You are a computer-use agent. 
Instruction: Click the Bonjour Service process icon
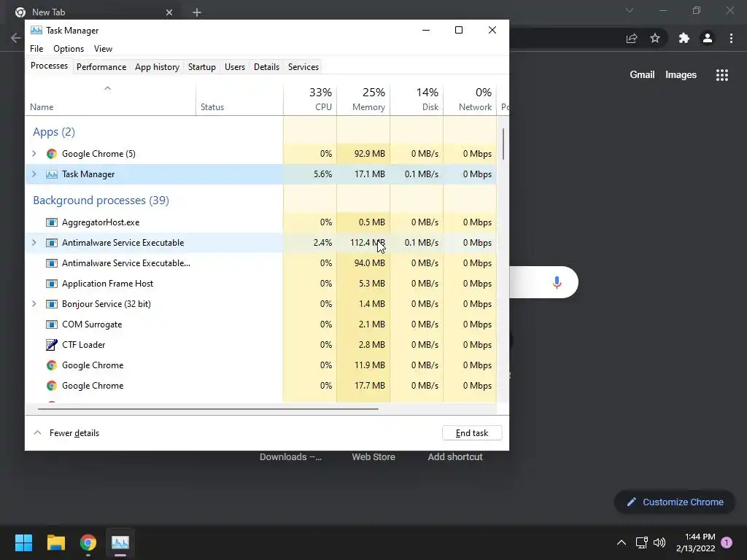pos(52,304)
